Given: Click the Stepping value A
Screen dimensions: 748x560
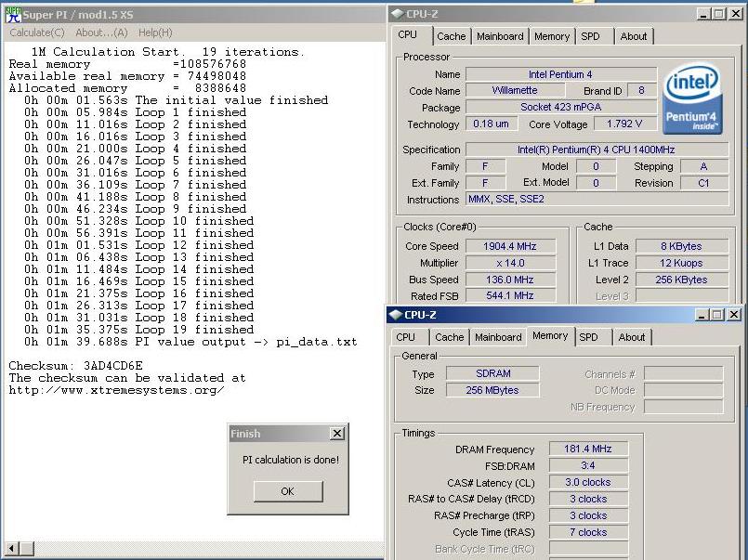Looking at the screenshot, I should [x=704, y=166].
